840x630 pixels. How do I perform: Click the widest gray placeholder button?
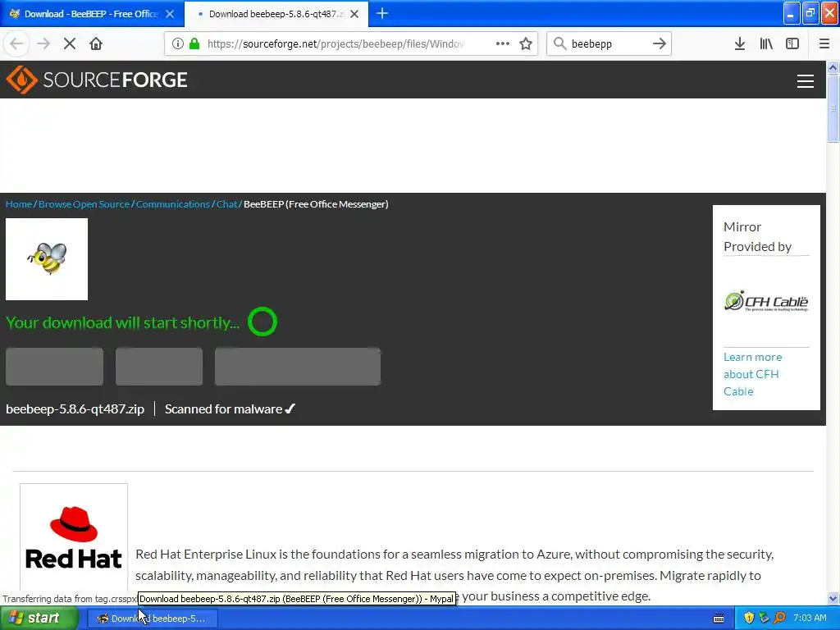pyautogui.click(x=298, y=367)
